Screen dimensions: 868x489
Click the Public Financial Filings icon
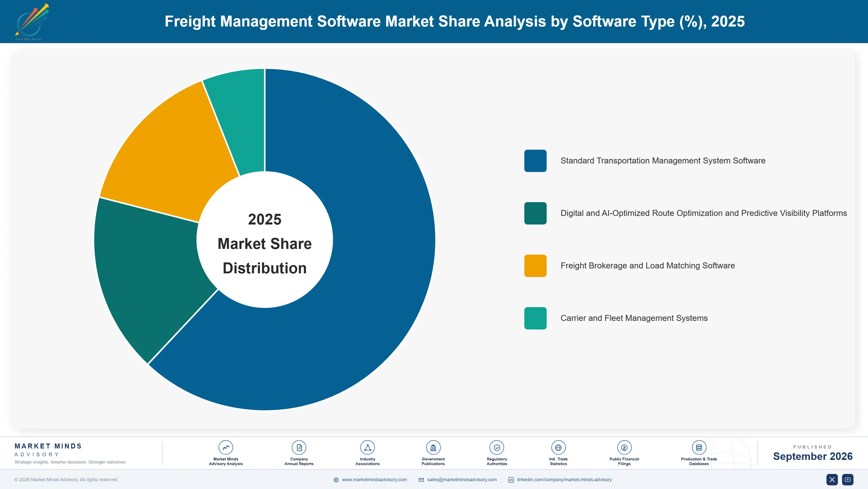click(624, 447)
